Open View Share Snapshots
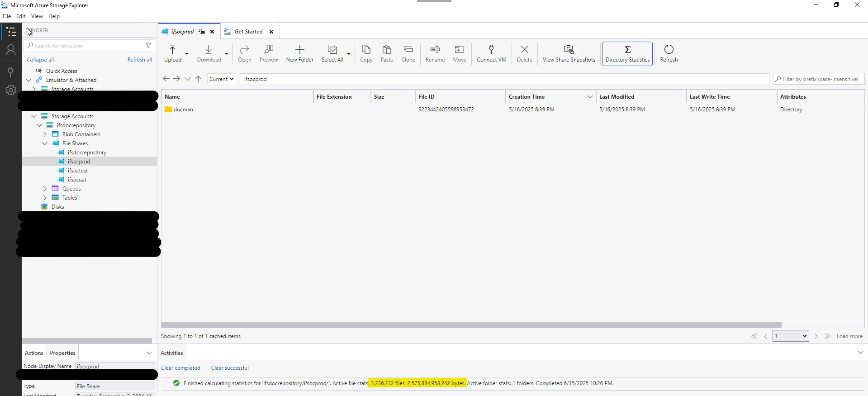The image size is (868, 396). point(569,53)
